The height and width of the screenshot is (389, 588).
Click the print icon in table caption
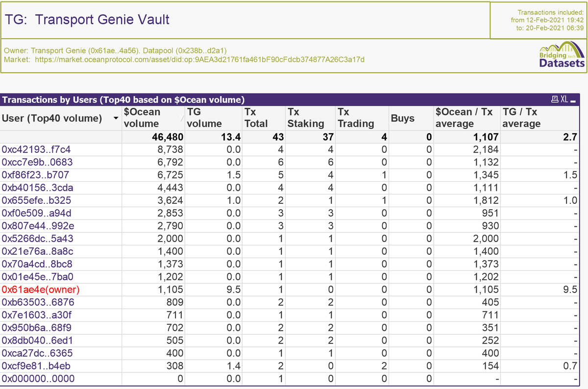[x=555, y=99]
